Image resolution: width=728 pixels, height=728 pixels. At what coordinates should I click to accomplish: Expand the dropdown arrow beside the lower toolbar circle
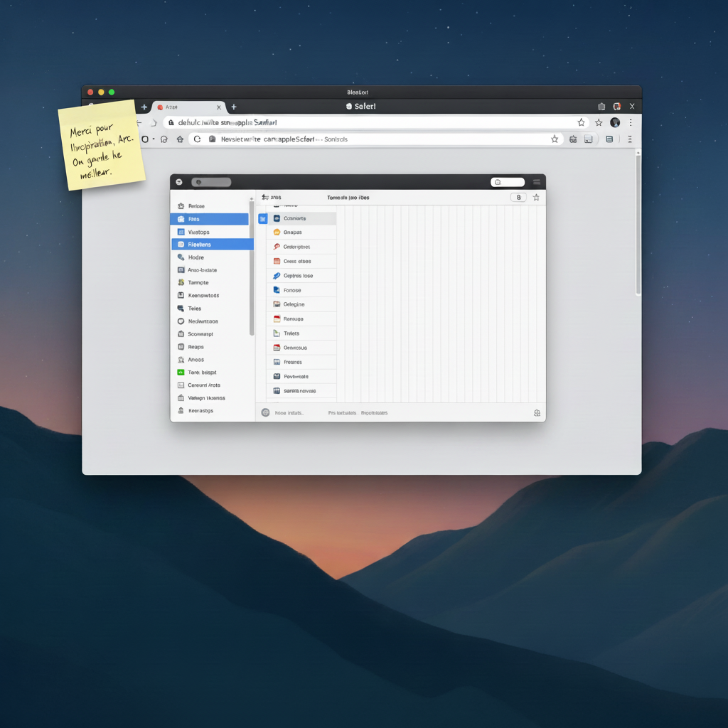pos(154,139)
